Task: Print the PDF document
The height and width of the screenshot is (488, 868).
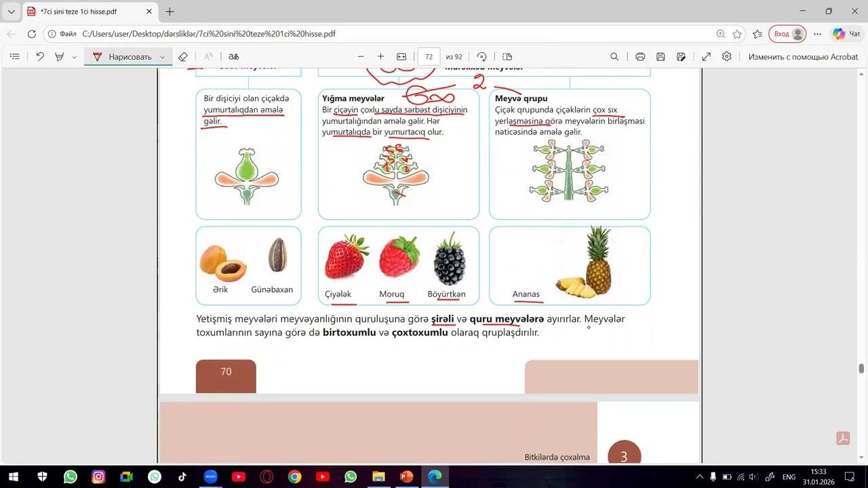Action: click(x=640, y=57)
